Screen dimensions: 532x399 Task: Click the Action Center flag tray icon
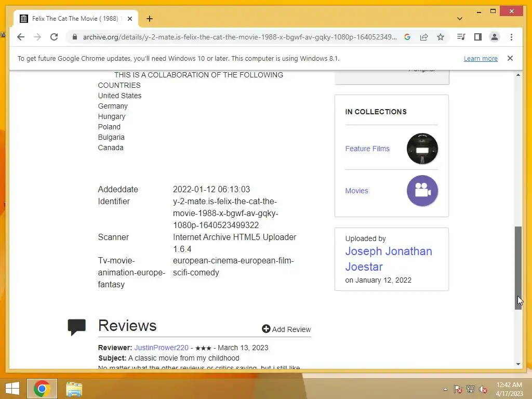tap(458, 389)
